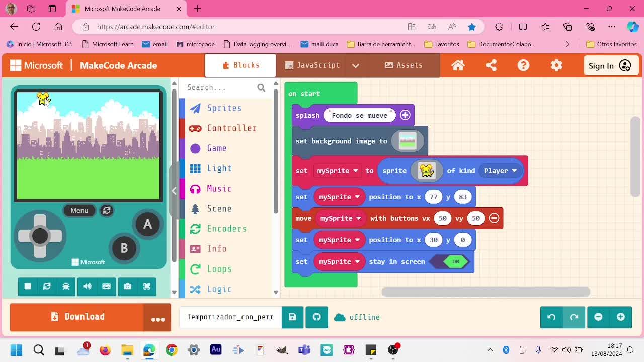Open the background image picker

tap(408, 141)
